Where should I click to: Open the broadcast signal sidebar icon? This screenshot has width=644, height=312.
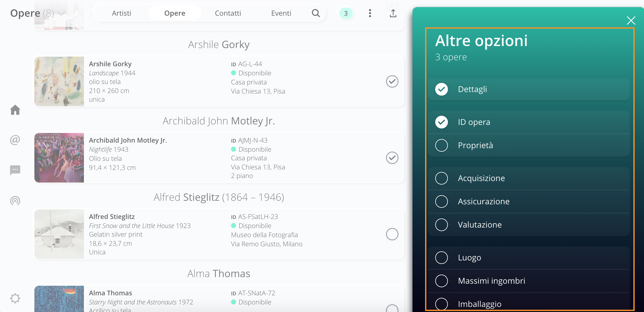tap(15, 201)
